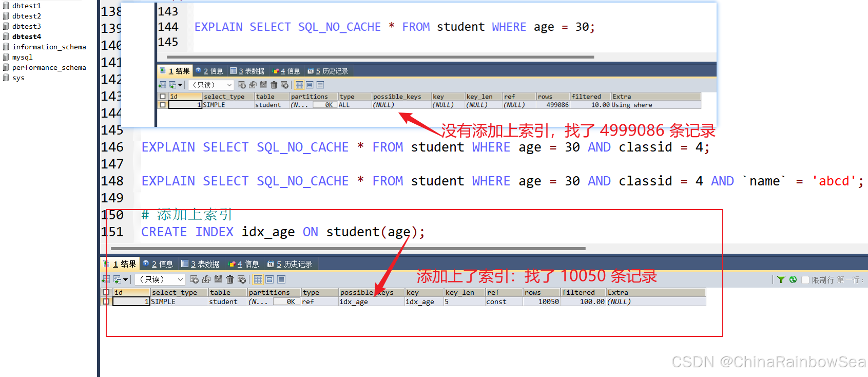
Task: Open 1 结果 tab in lower result pane
Action: coord(120,264)
